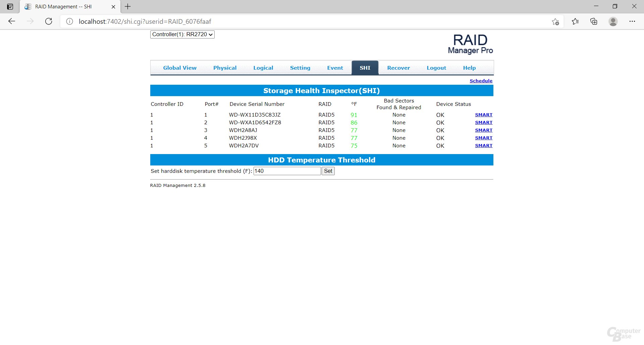
Task: Open a new browser tab
Action: [x=128, y=6]
